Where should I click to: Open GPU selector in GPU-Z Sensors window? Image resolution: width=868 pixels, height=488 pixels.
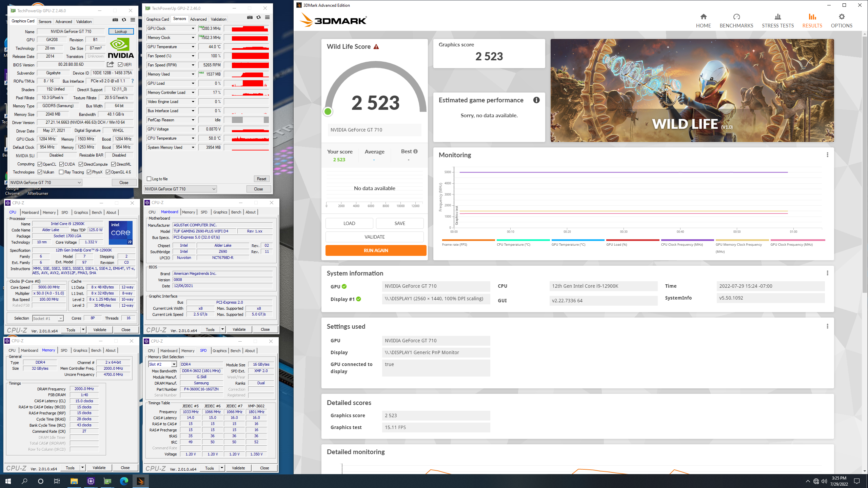point(180,189)
